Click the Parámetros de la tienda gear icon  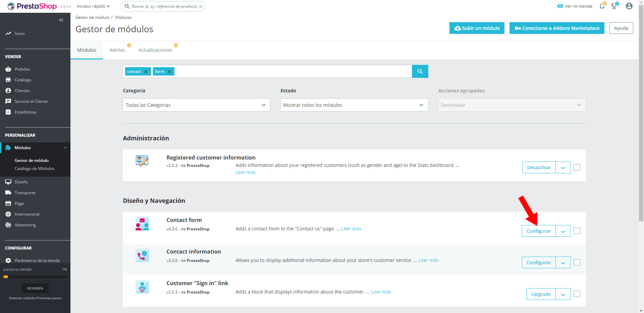[x=8, y=261]
